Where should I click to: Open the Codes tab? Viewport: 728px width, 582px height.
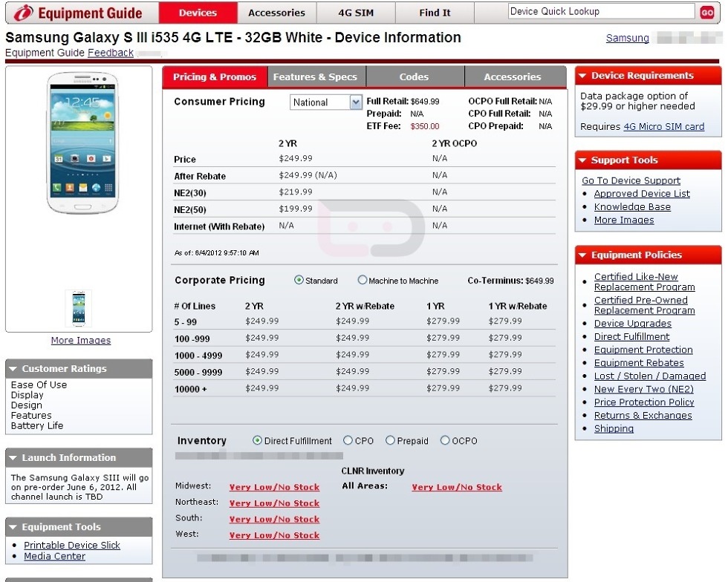click(x=414, y=77)
